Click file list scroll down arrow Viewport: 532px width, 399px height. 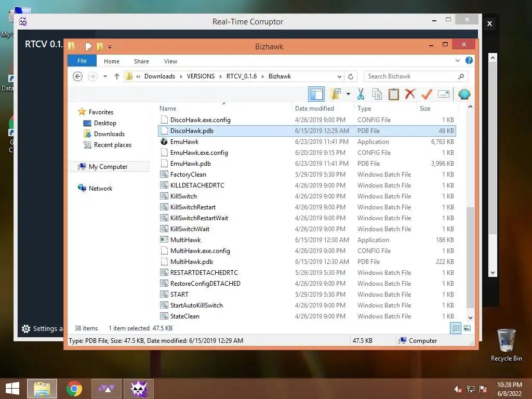(x=470, y=318)
